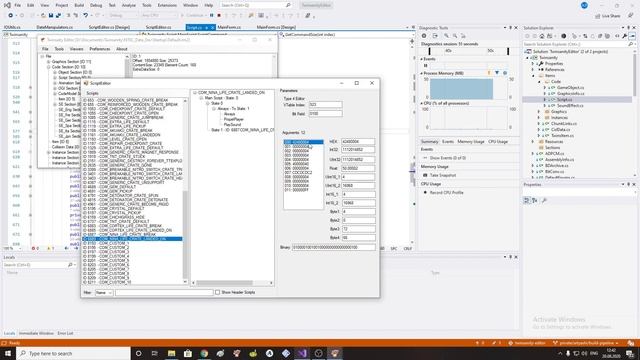
Task: Click the ScriptEditor filter text box
Action: click(x=164, y=292)
